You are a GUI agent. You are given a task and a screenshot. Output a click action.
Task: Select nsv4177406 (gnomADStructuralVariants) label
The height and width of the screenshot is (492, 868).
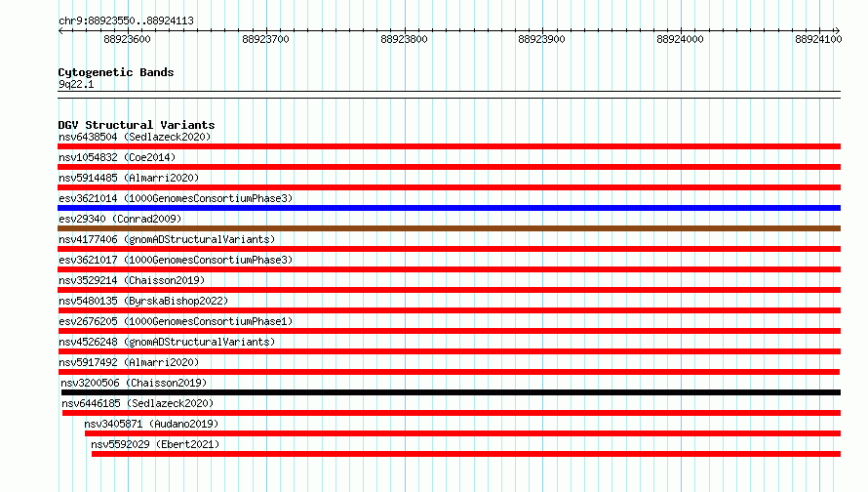point(167,239)
